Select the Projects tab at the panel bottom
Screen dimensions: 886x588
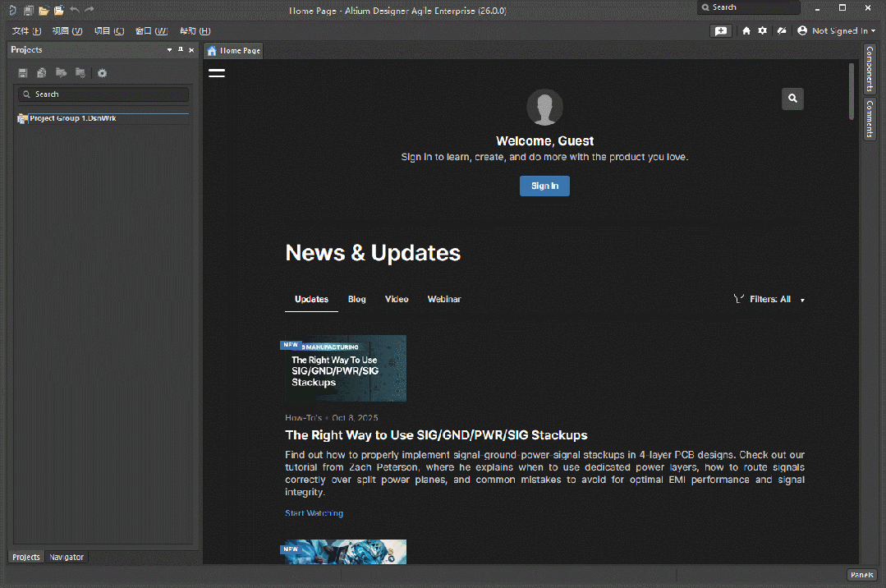(x=26, y=557)
